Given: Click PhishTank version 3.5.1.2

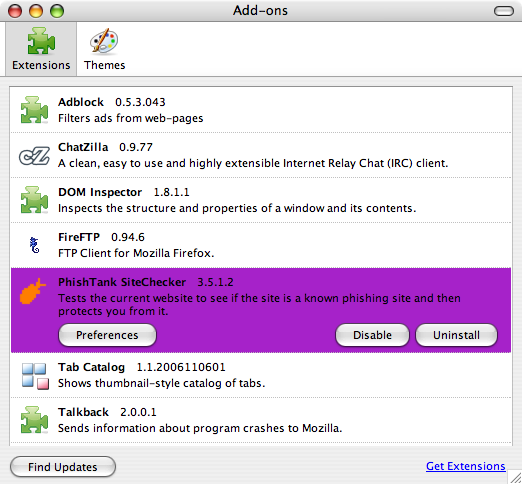Looking at the screenshot, I should 215,282.
